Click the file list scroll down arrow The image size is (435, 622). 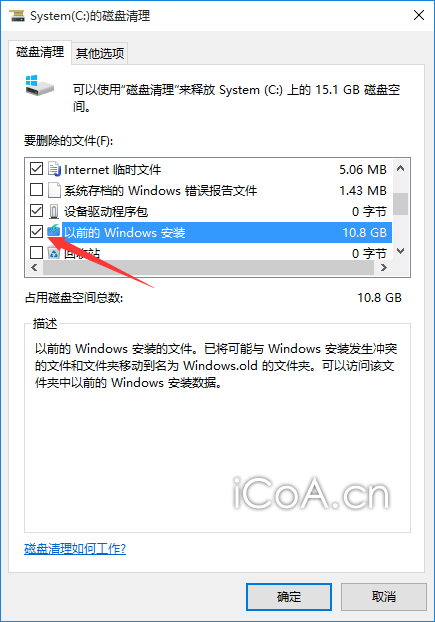tap(401, 251)
